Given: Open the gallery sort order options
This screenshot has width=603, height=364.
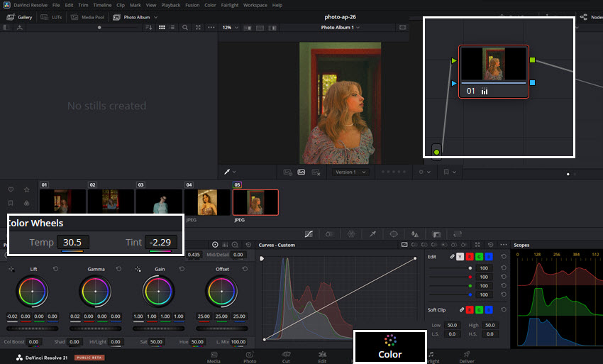Looking at the screenshot, I should [149, 28].
